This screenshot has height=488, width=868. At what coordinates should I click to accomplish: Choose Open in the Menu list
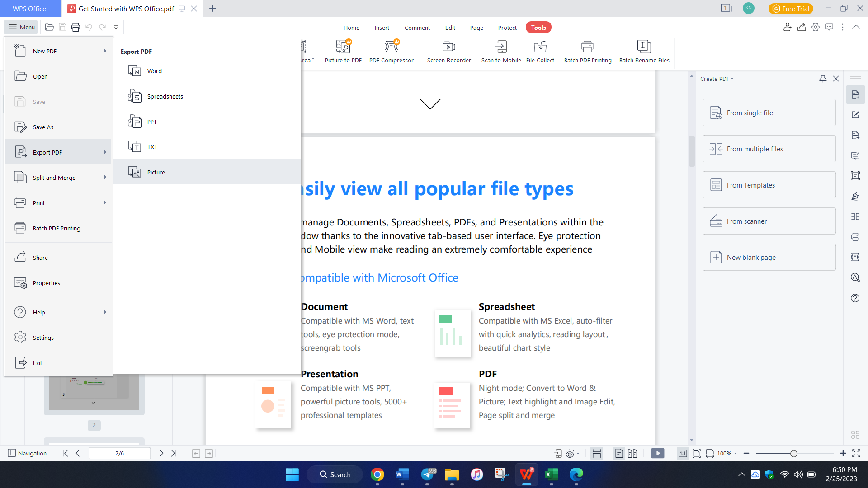click(x=58, y=76)
